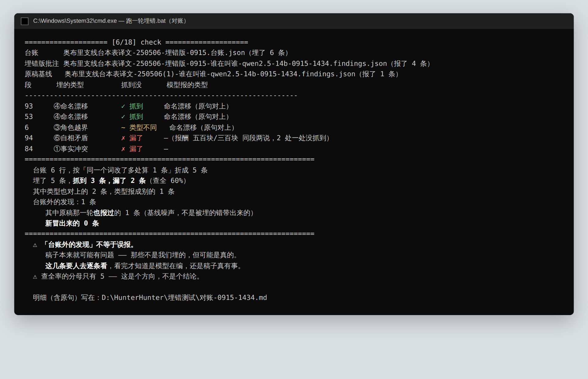Click the line 台账外的发现：1 条

[x=65, y=202]
